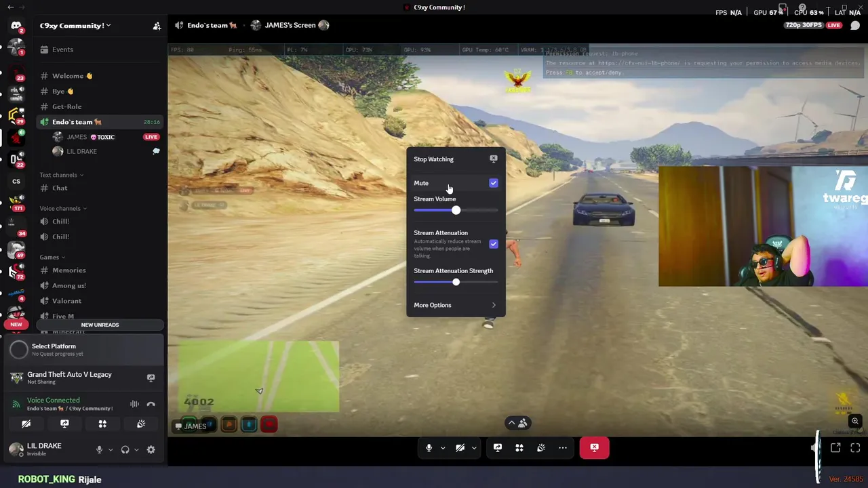Go back using the top-left arrow
Image resolution: width=868 pixels, height=488 pixels.
point(10,7)
